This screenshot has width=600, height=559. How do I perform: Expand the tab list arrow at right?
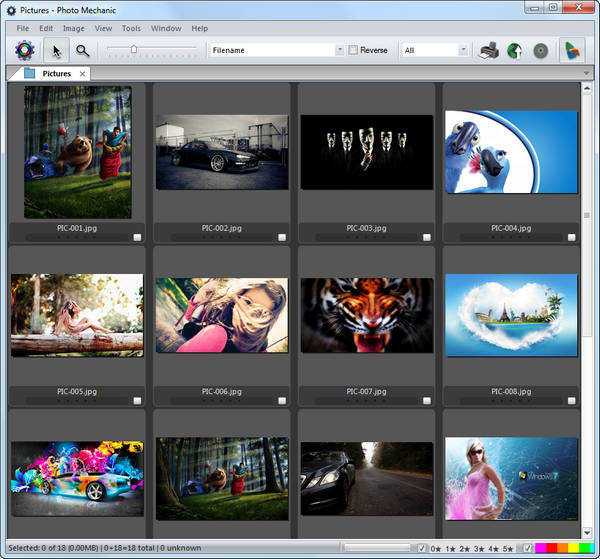click(x=587, y=73)
